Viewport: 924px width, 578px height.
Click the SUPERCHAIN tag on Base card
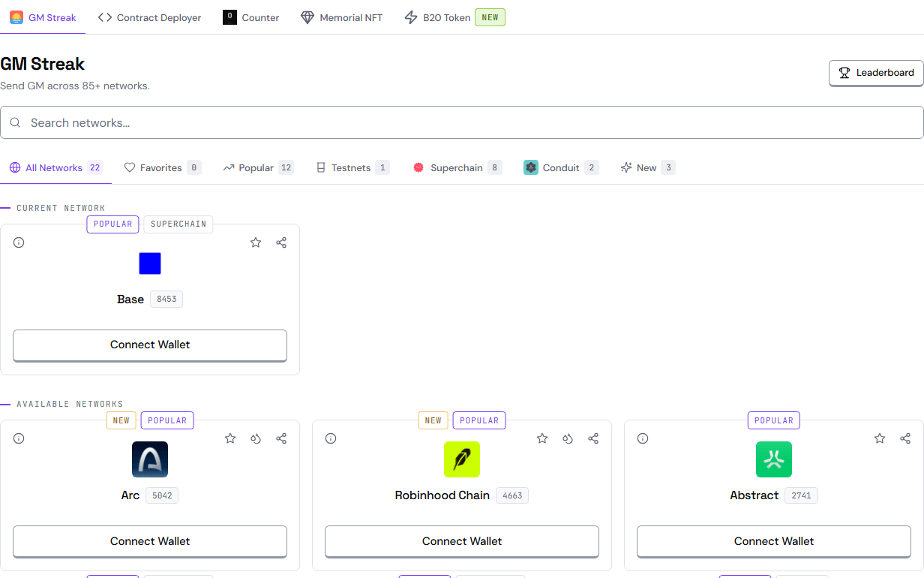click(x=178, y=224)
